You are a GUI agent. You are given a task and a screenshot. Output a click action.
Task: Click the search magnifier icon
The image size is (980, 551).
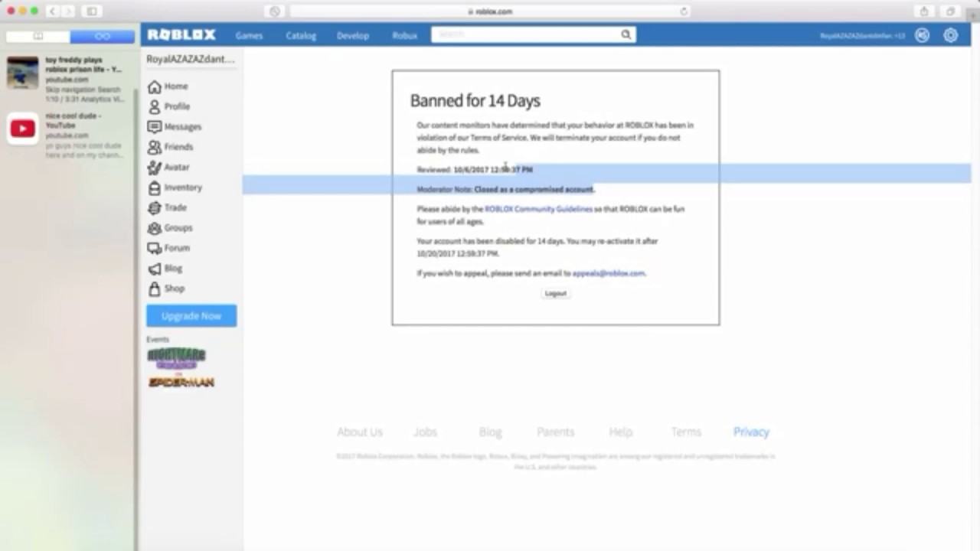pyautogui.click(x=626, y=34)
